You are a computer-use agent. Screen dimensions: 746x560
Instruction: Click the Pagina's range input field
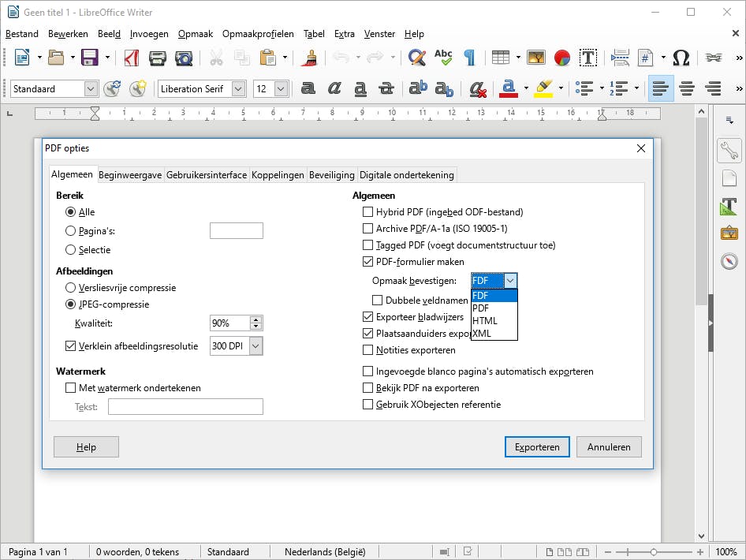237,231
